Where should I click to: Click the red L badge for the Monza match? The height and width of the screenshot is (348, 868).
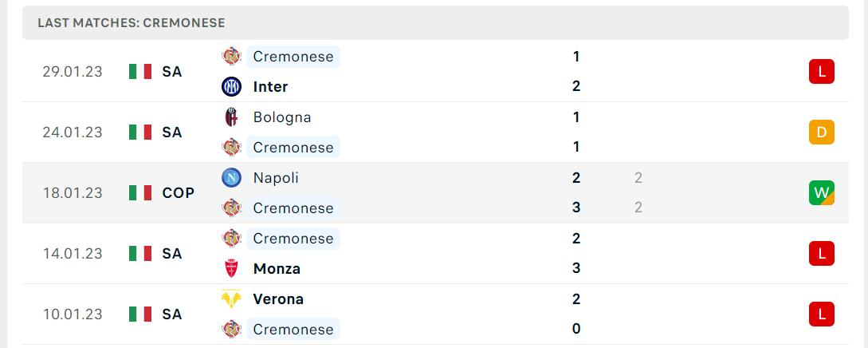click(822, 254)
